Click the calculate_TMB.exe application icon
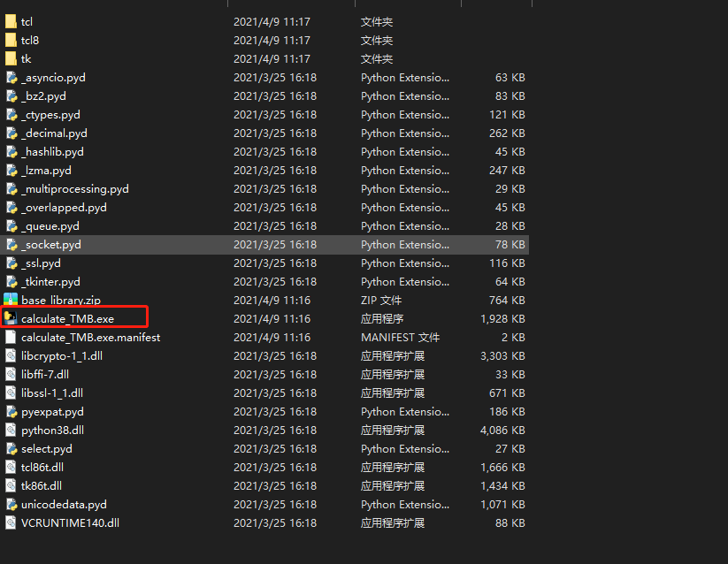This screenshot has width=728, height=564. [x=10, y=318]
